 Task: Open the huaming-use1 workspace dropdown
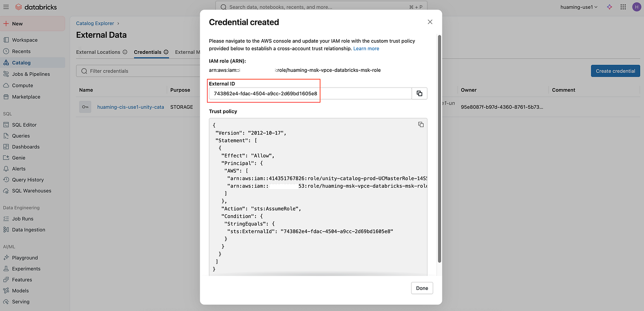tap(579, 7)
